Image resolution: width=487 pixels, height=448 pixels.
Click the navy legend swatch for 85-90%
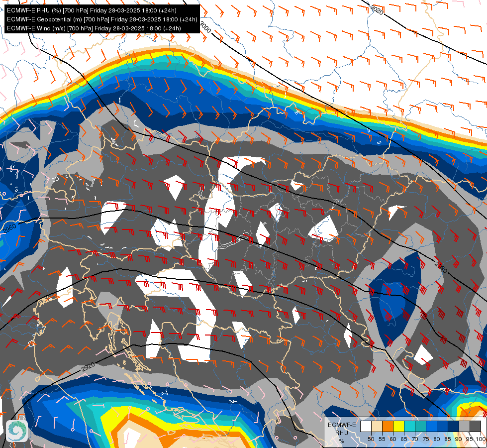pyautogui.click(x=454, y=426)
